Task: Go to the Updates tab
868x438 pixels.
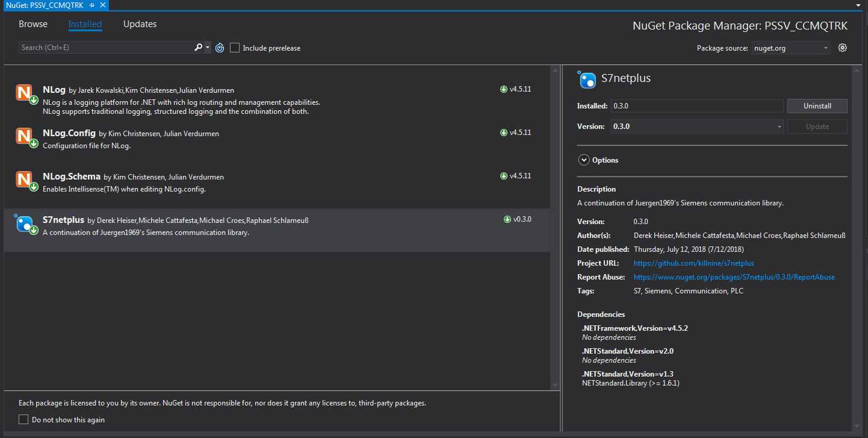Action: click(140, 24)
